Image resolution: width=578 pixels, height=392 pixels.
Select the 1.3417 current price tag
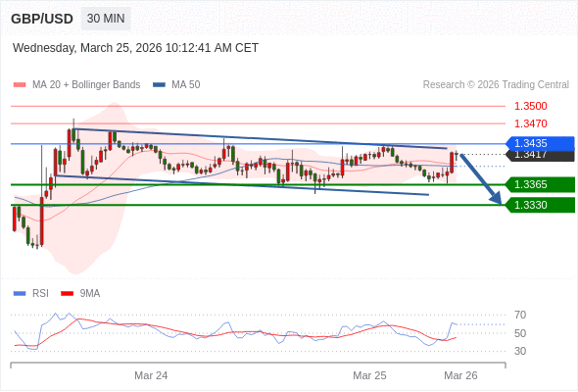pyautogui.click(x=540, y=156)
